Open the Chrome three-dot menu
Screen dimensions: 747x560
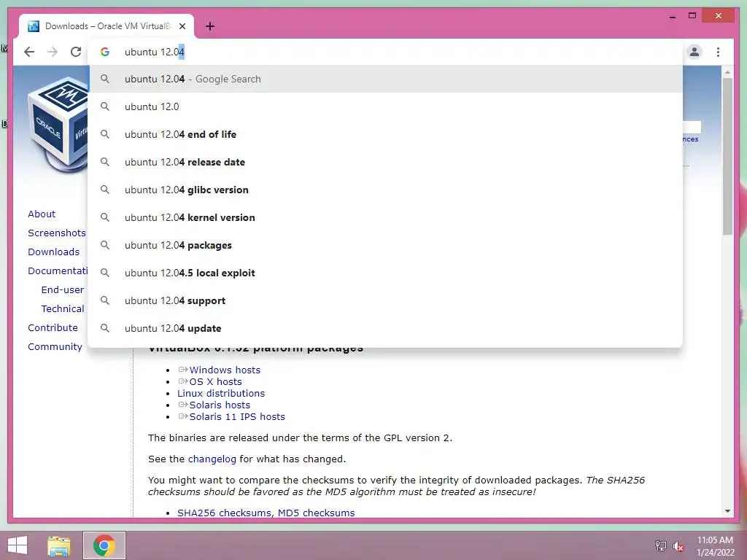coord(718,52)
